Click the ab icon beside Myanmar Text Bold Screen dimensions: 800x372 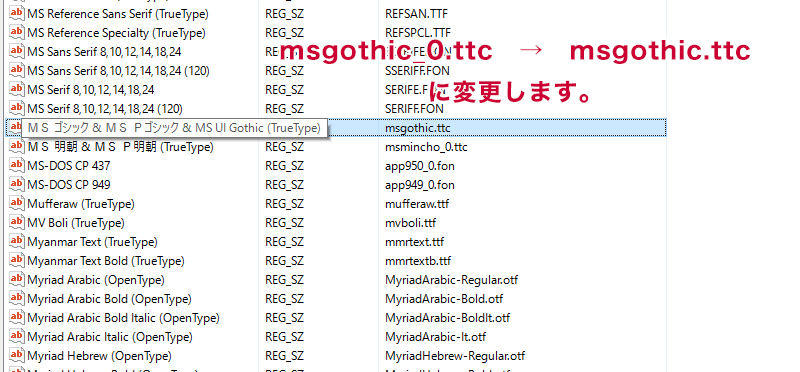tap(17, 261)
